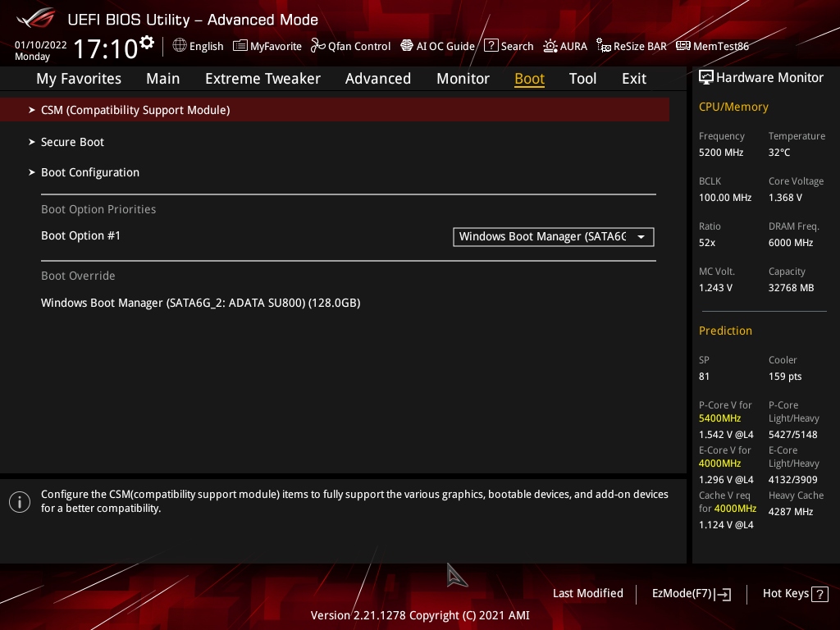Viewport: 840px width, 630px height.
Task: Click DRAM Freq. value 6000 MHz
Action: point(791,243)
